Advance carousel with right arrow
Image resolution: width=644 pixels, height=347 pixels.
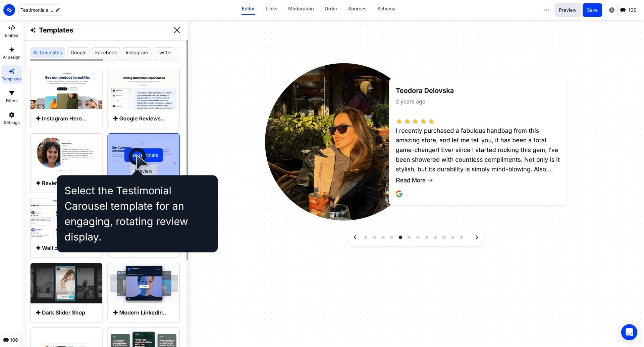(x=477, y=237)
